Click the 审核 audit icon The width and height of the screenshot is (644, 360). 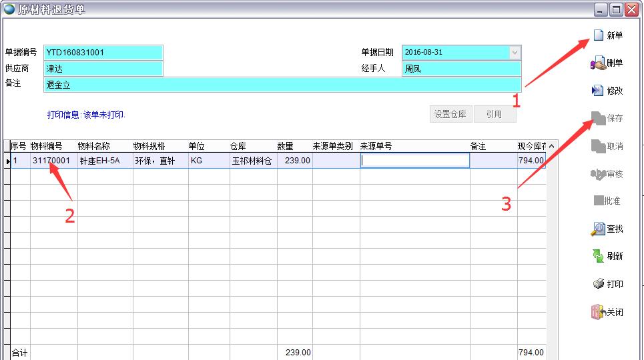[598, 174]
